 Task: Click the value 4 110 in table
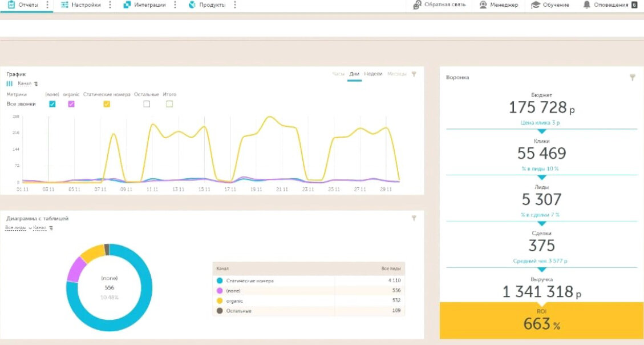coord(394,280)
